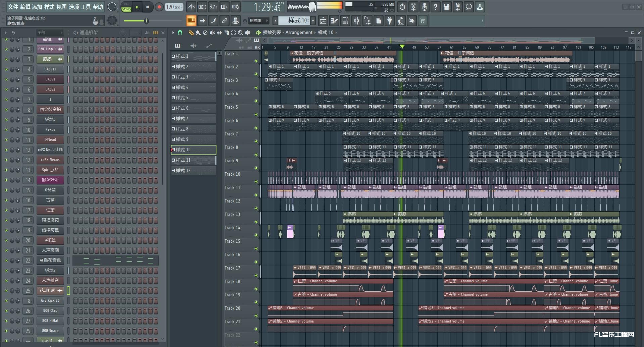644x347 pixels.
Task: Toggle mute LED for 808 Clap channel
Action: pyautogui.click(x=6, y=311)
